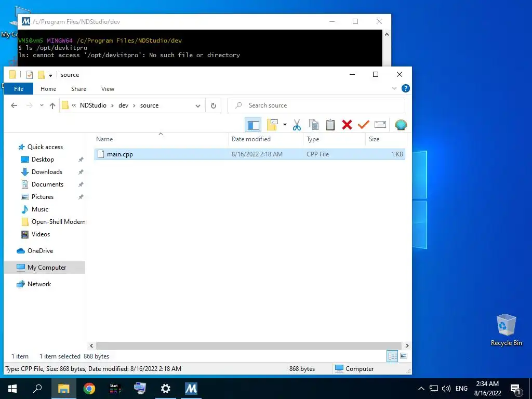Sort by the Type column header
This screenshot has width=532, height=399.
point(312,139)
